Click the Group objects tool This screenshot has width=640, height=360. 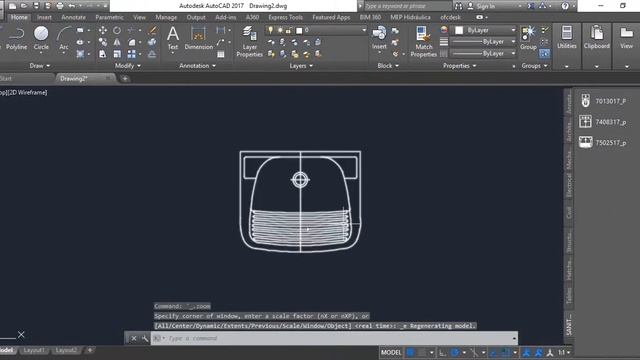(x=528, y=38)
